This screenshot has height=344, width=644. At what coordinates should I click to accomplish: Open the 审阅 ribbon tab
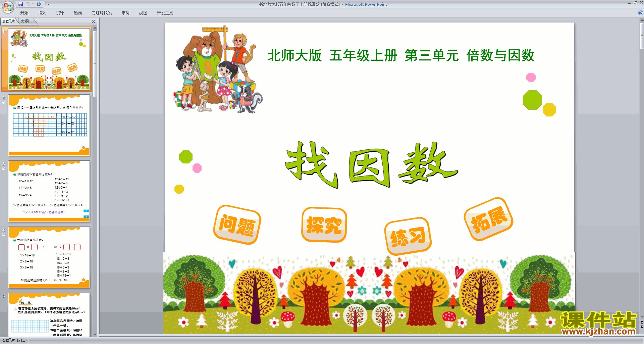click(125, 13)
